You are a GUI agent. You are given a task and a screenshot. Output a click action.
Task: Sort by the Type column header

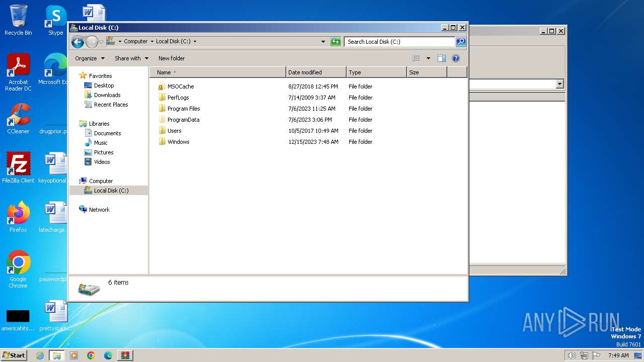[376, 72]
